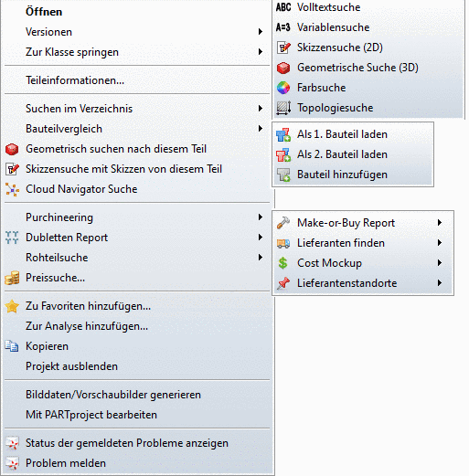Image resolution: width=469 pixels, height=476 pixels.
Task: Expand the Rohteilsuche submenu arrow
Action: click(261, 258)
